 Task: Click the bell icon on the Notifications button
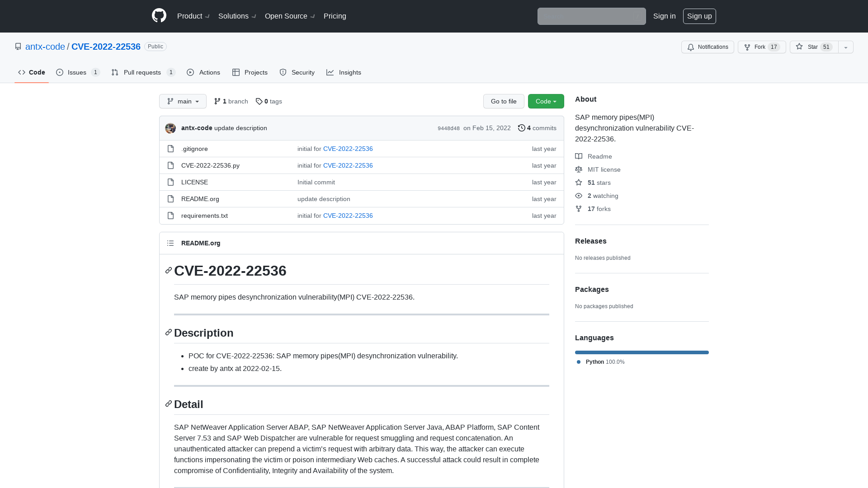click(691, 47)
